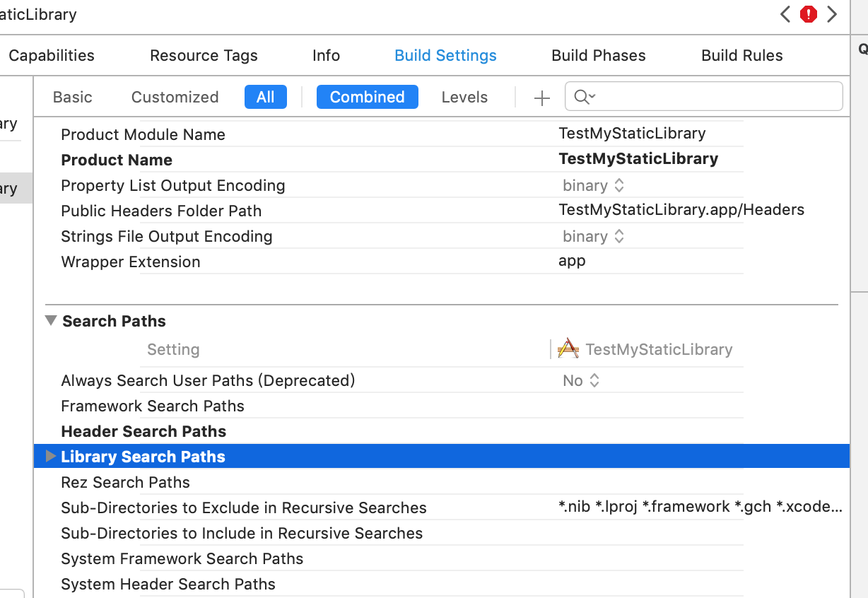The width and height of the screenshot is (868, 598).
Task: Open Strings File Output Encoding dropdown
Action: [593, 236]
